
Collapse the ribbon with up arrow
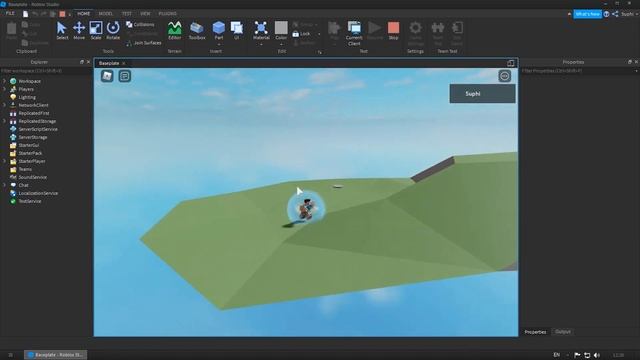(569, 14)
